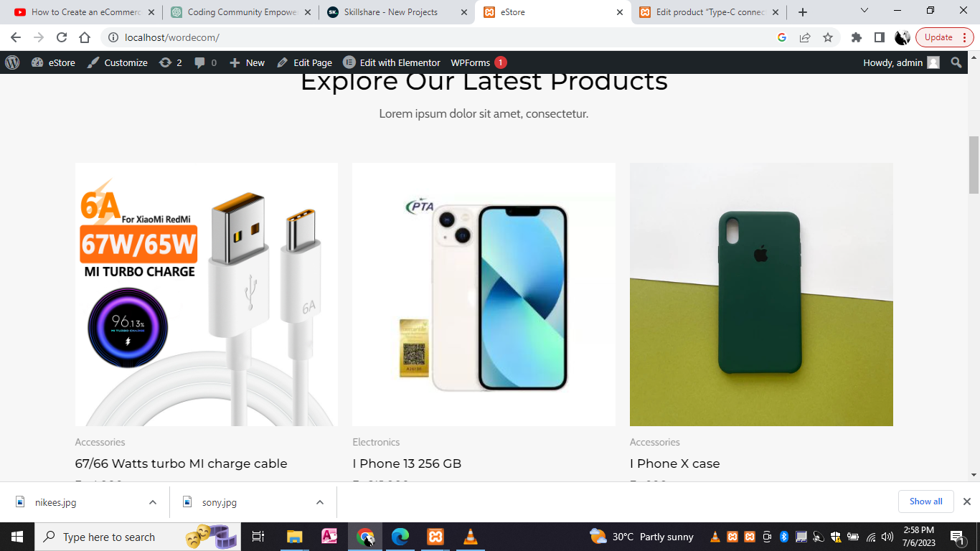The width and height of the screenshot is (980, 551).
Task: Open the Chrome profile avatar
Action: [903, 37]
